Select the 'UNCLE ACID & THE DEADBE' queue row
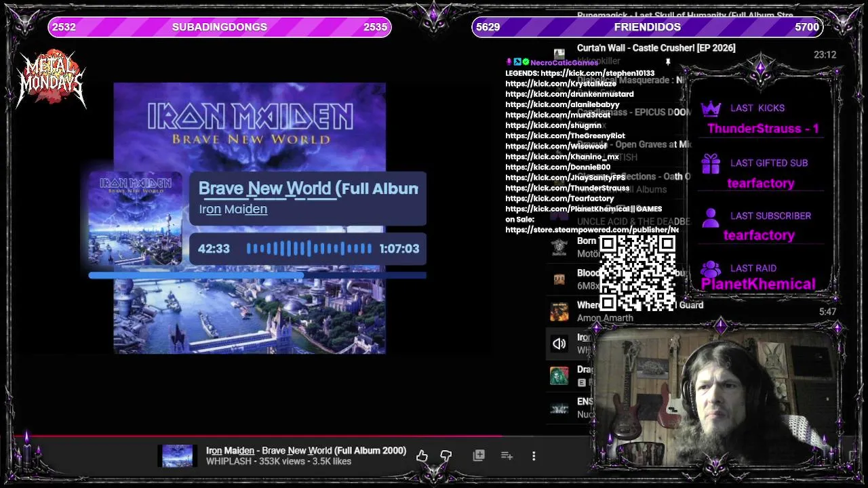 633,222
